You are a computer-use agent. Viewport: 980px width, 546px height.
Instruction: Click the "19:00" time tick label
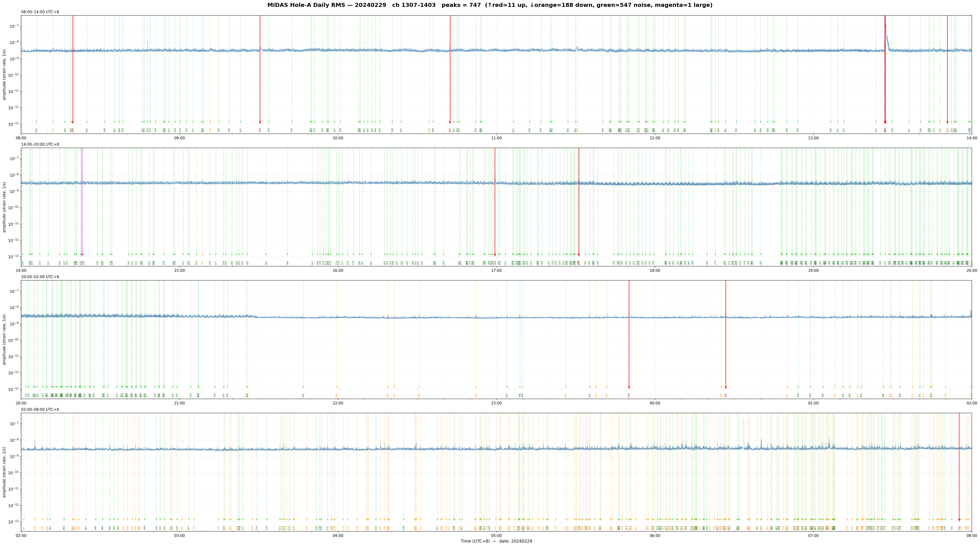(813, 271)
